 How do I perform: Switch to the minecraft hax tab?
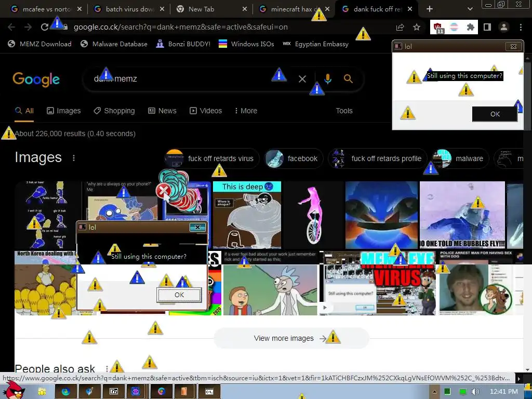click(295, 9)
